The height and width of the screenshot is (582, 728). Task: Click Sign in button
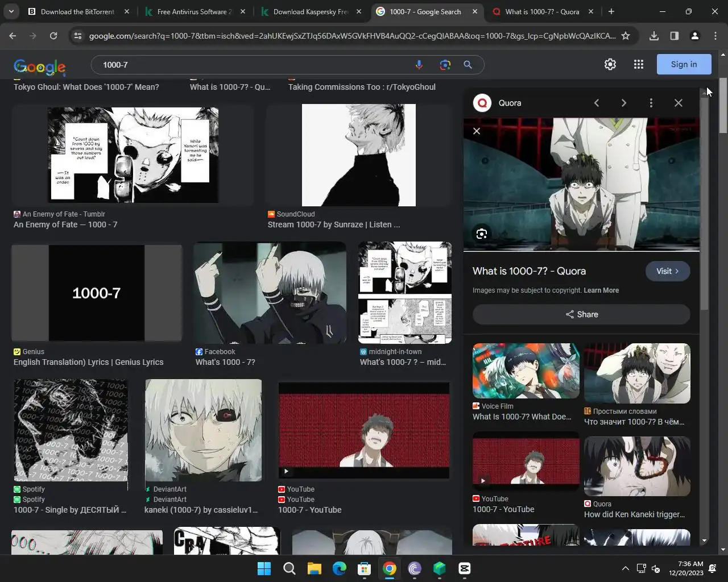(684, 64)
